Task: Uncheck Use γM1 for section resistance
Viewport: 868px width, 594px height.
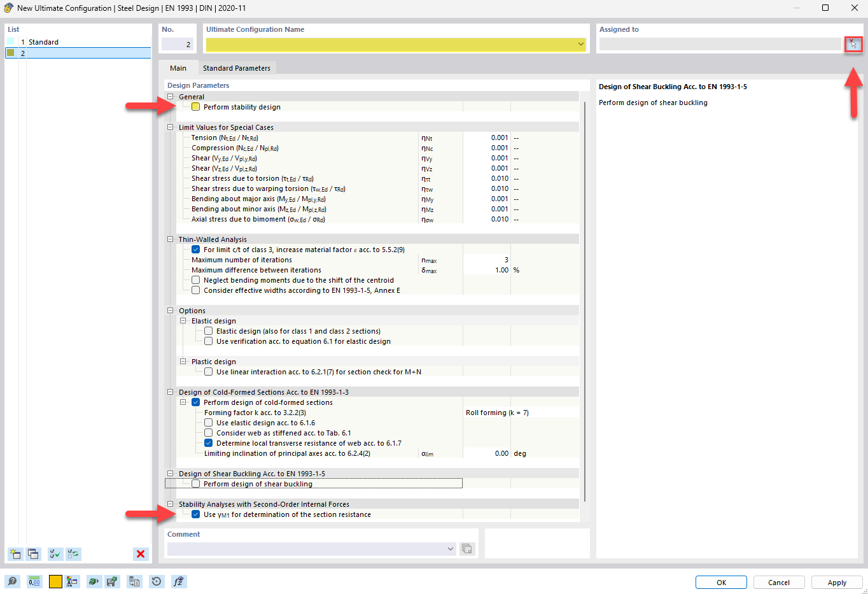Action: 195,514
